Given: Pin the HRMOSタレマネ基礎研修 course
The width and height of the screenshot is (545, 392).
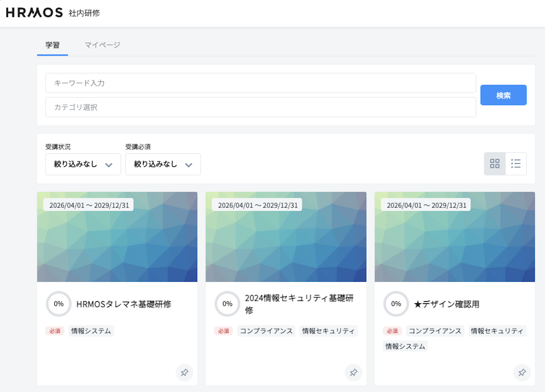Looking at the screenshot, I should [185, 372].
